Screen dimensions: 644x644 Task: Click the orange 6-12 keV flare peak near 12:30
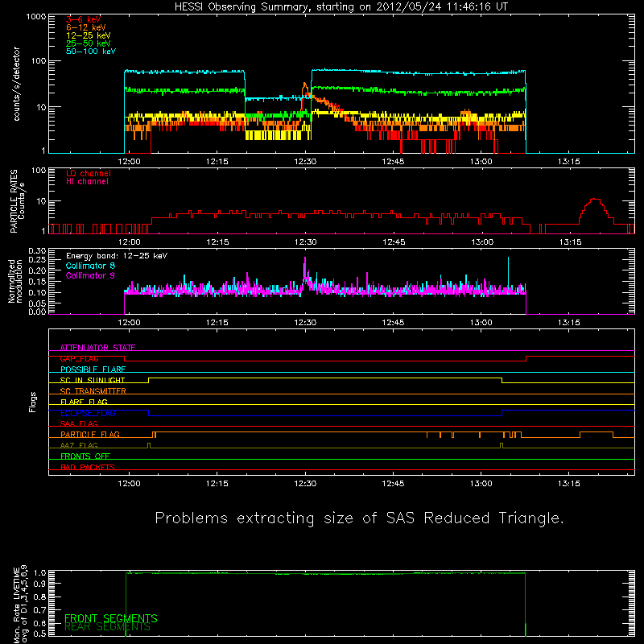[304, 85]
